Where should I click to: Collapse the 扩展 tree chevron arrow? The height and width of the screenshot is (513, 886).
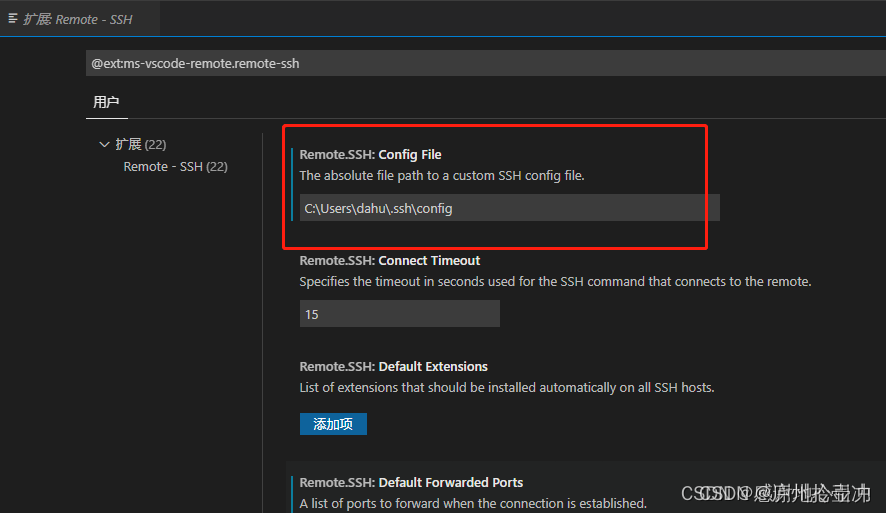[x=104, y=145]
